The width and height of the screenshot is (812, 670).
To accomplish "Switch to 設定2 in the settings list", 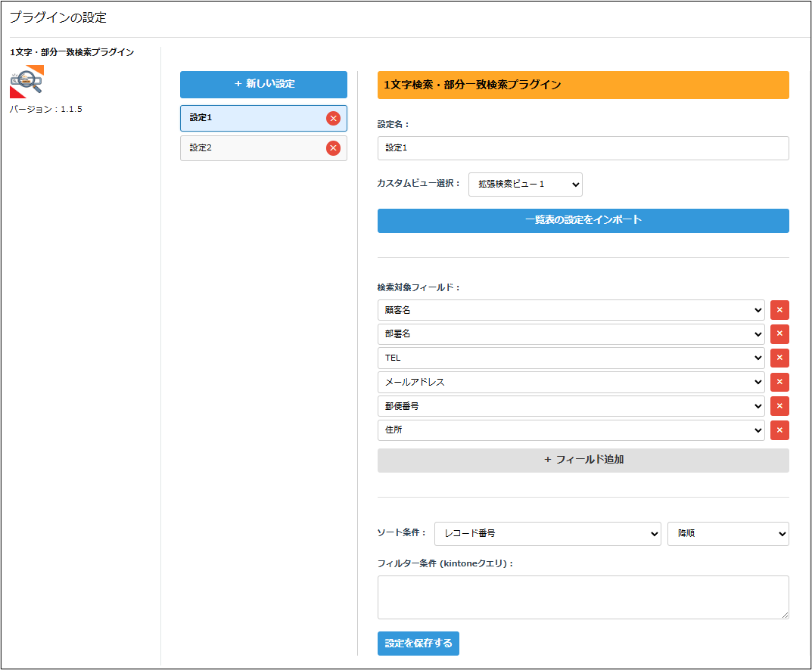I will (250, 148).
